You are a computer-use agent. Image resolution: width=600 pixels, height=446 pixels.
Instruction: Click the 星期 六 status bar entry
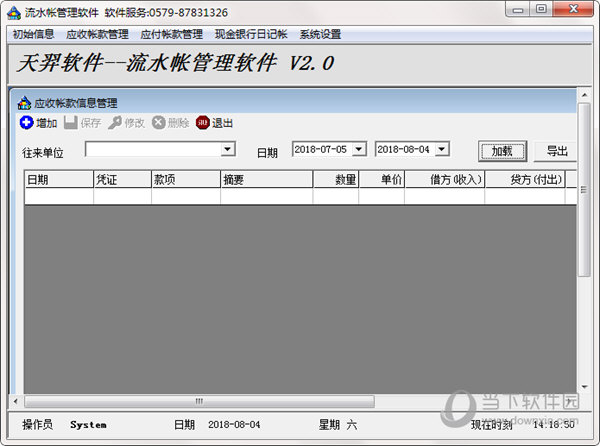click(338, 425)
